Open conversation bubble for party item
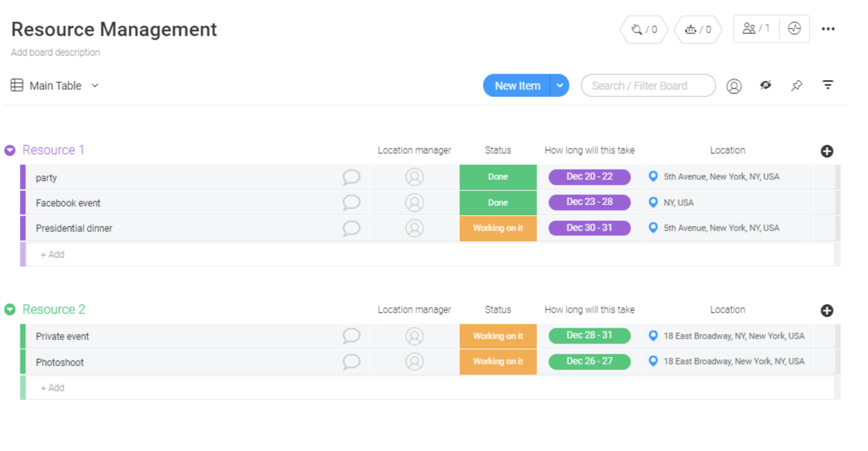This screenshot has width=868, height=451. click(351, 177)
